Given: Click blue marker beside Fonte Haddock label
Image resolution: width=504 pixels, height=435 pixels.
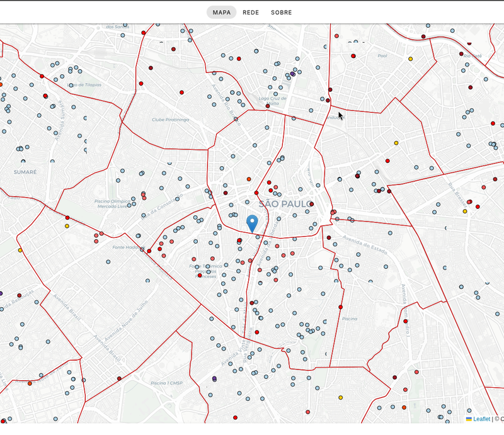Looking at the screenshot, I should click(x=142, y=250).
